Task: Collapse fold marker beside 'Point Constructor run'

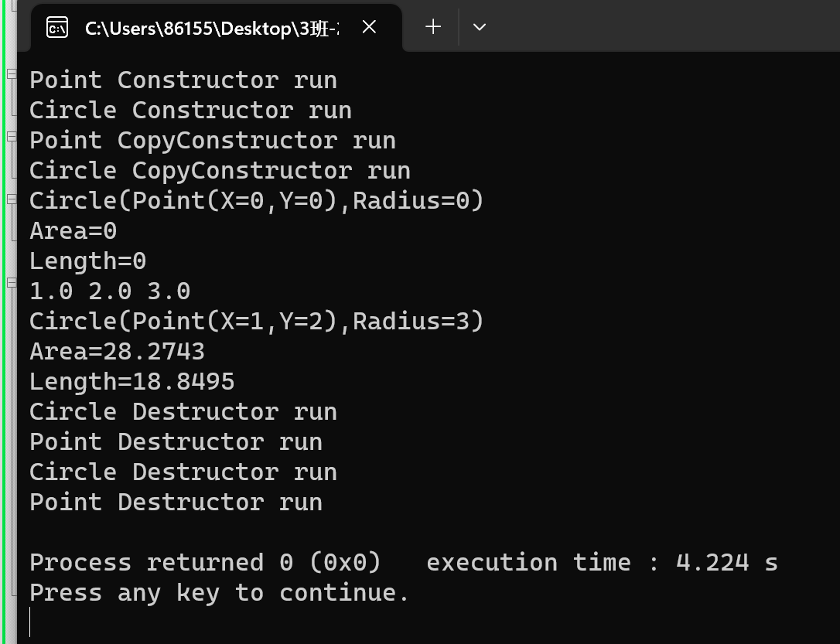Action: [11, 74]
